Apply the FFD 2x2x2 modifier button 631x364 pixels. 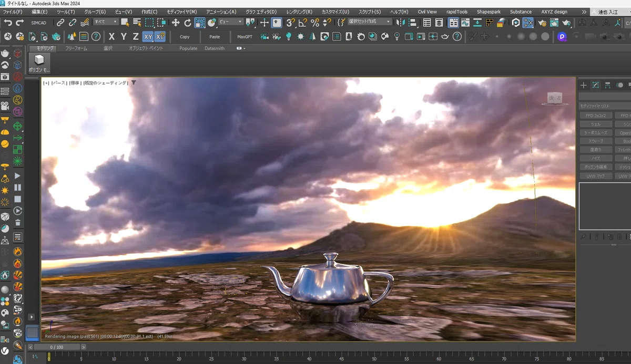596,116
